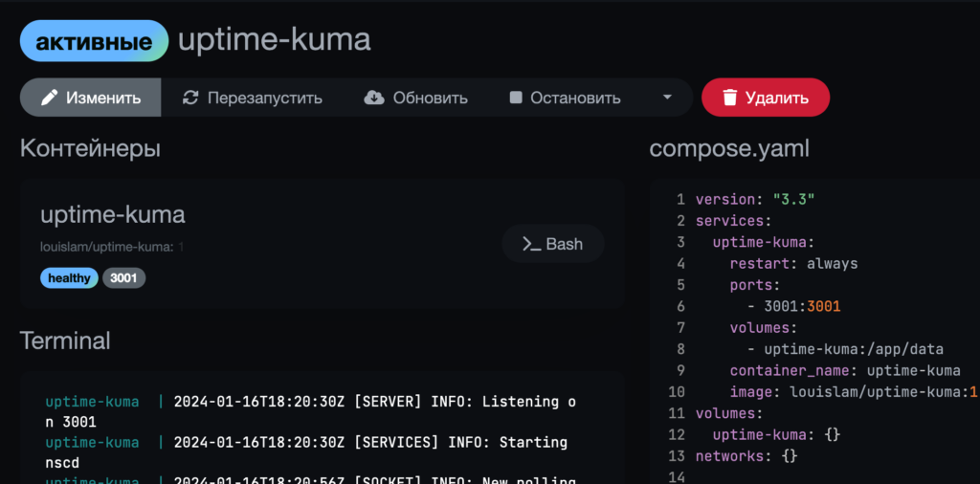
Task: Open Bash shell for uptime-kuma container
Action: tap(553, 244)
